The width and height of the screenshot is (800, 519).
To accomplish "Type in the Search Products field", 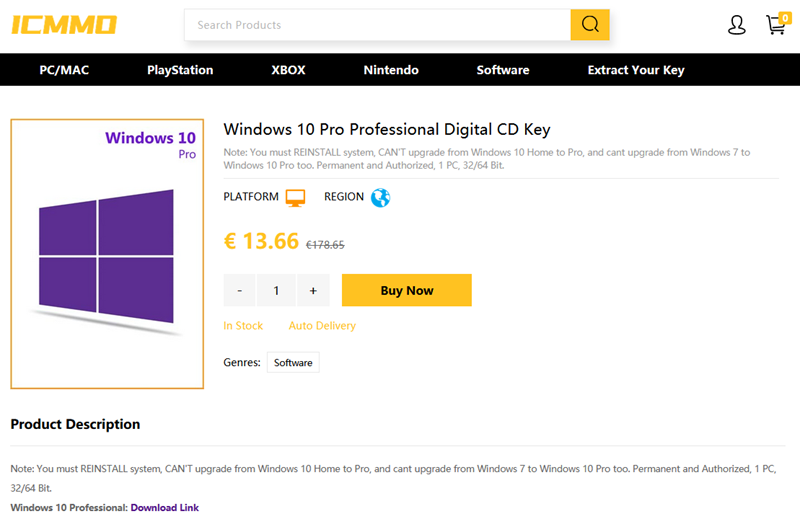I will [x=377, y=25].
